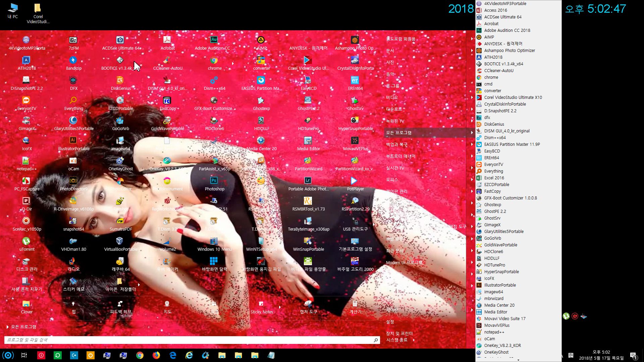This screenshot has width=644, height=362.
Task: Expand Sticky Notes submenu arrow
Action: pyautogui.click(x=280, y=307)
